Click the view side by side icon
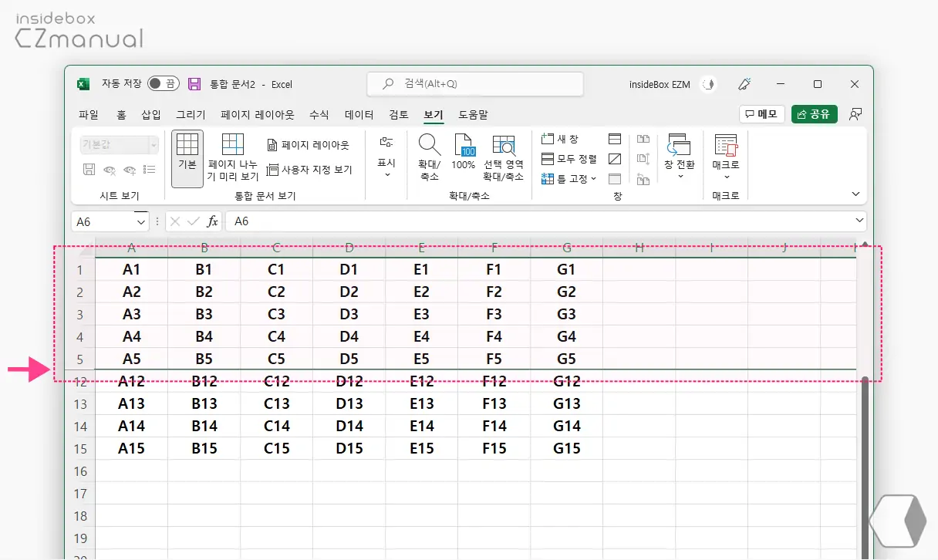938x560 pixels. 643,139
